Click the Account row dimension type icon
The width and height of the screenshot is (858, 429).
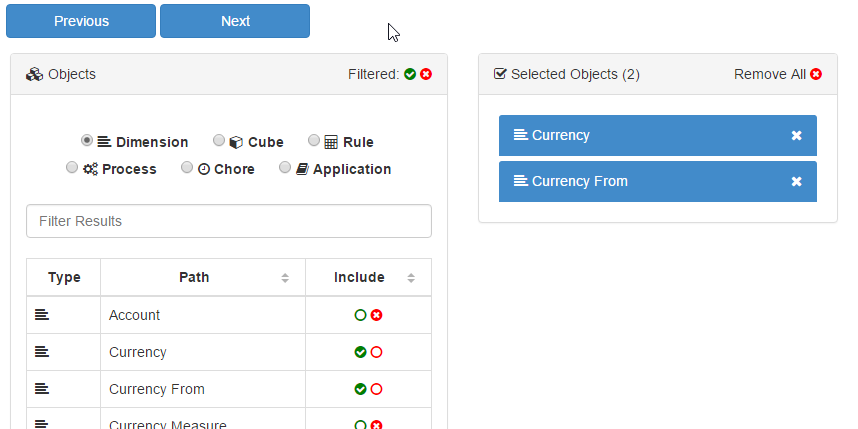(41, 315)
